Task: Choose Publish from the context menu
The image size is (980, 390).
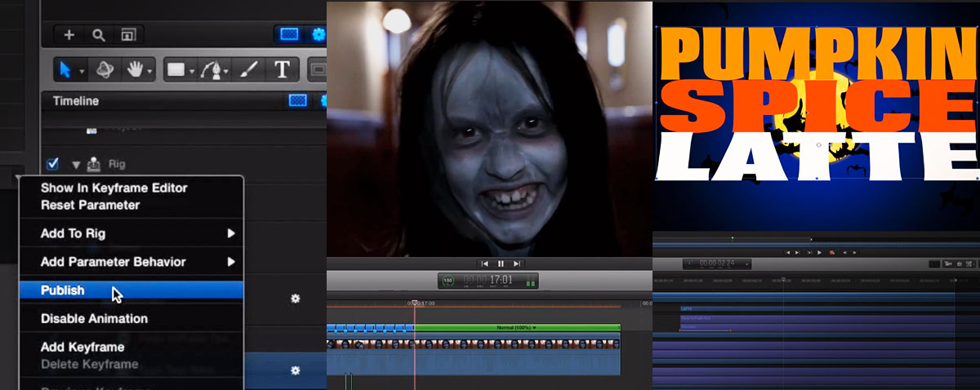Action: (131, 290)
